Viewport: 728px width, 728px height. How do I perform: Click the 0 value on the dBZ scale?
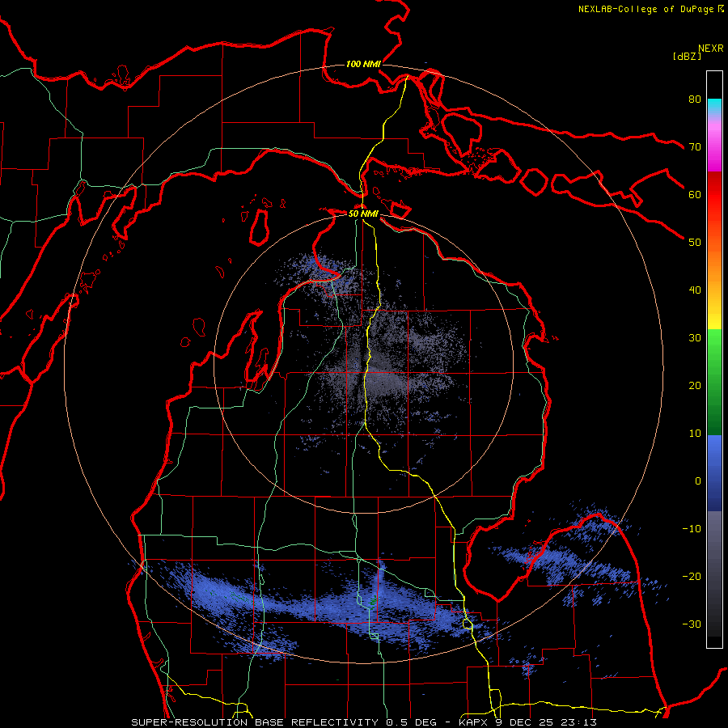click(x=698, y=481)
